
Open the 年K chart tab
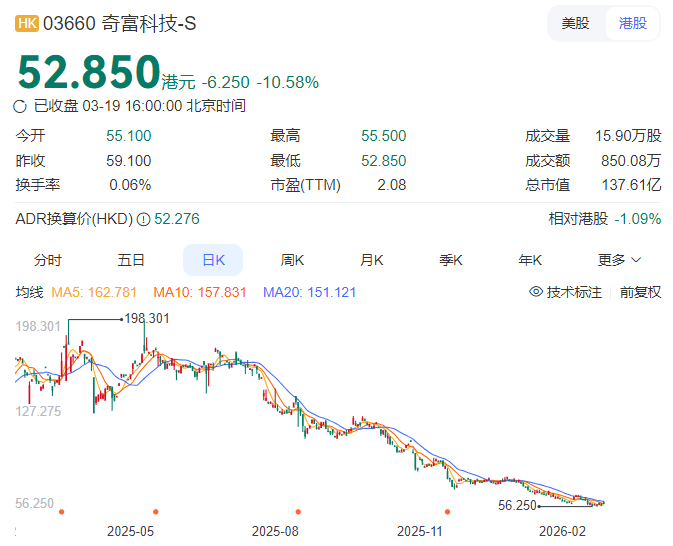tap(530, 260)
